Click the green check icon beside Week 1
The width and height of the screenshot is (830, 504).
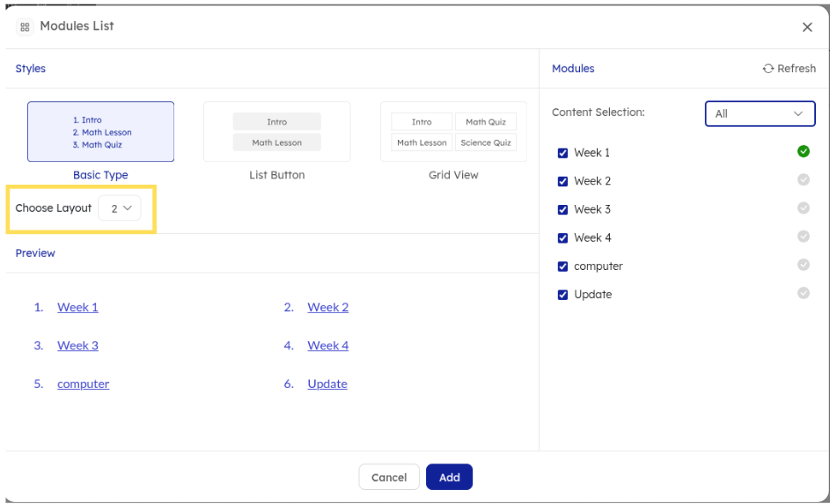[803, 151]
